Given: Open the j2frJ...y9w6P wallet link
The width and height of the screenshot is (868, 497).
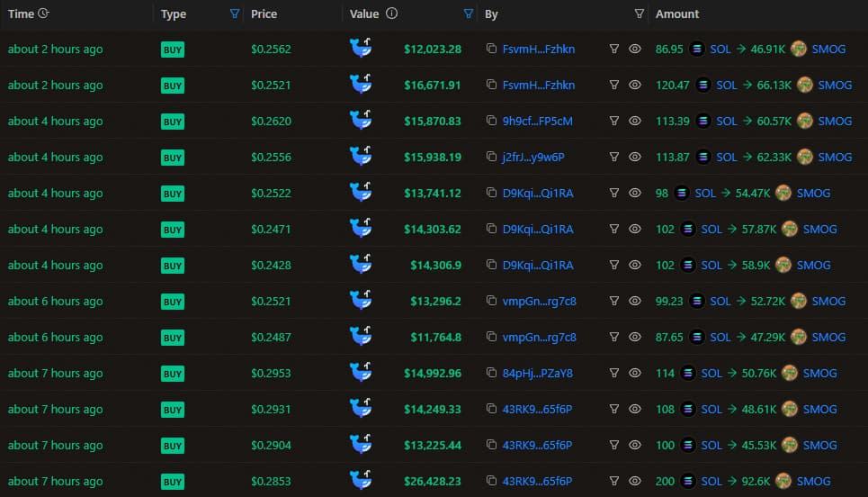Looking at the screenshot, I should tap(533, 158).
